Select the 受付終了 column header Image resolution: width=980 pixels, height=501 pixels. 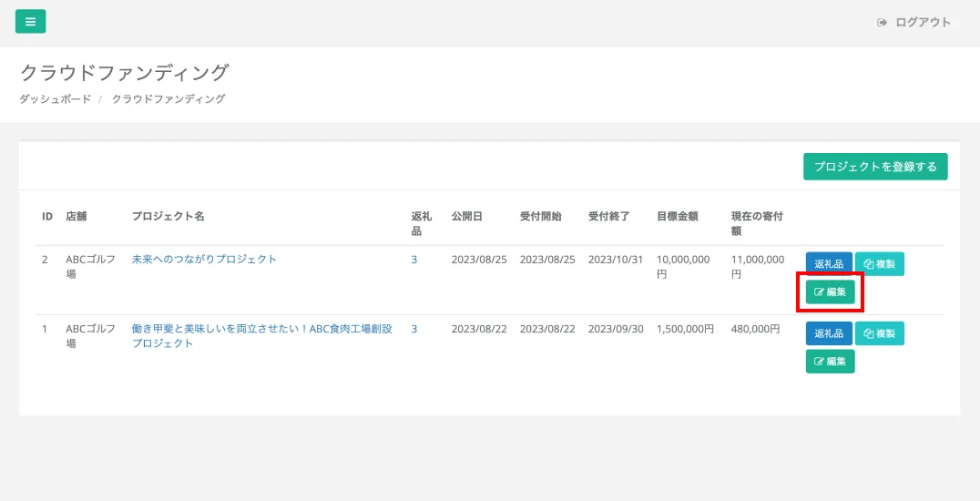608,217
